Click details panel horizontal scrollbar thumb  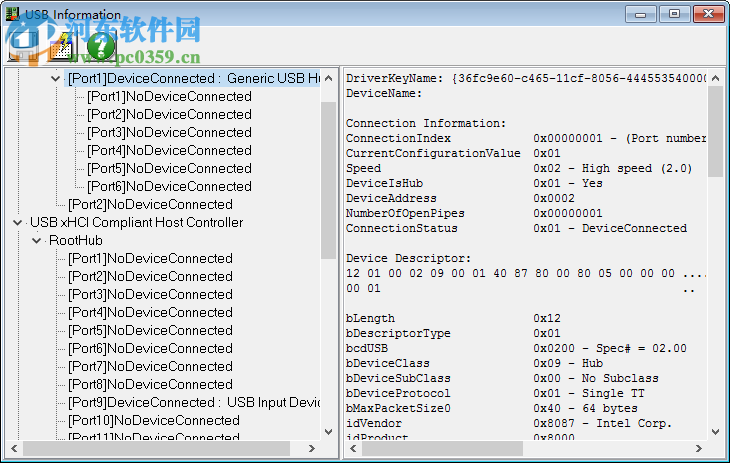442,449
